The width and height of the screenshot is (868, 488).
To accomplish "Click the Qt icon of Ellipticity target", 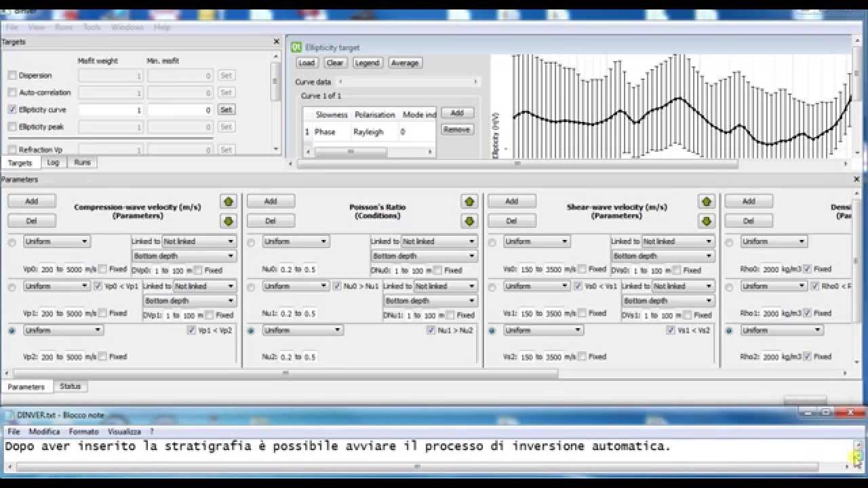I will [296, 47].
